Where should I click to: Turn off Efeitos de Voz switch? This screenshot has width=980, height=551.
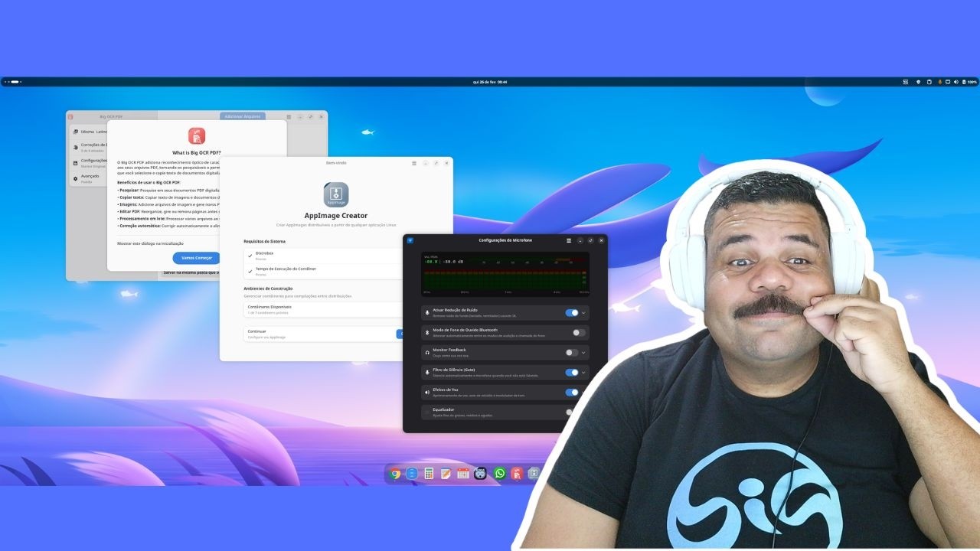coord(572,393)
